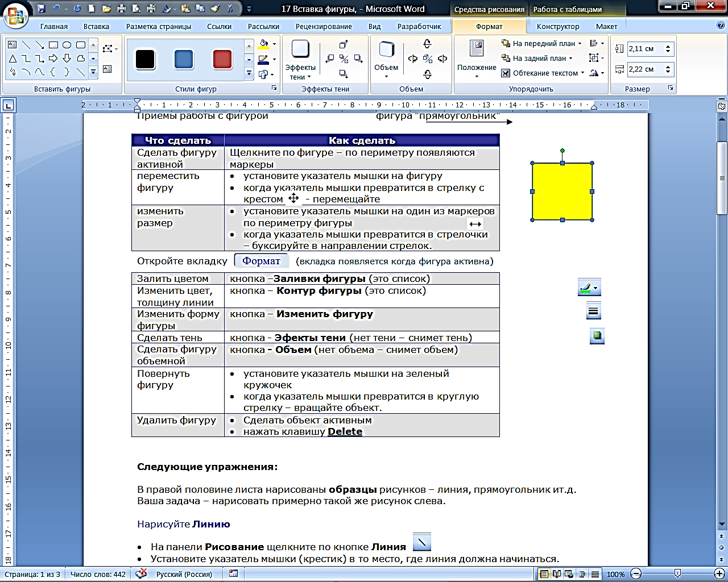
Task: Toggle the shadow on/off center button
Action: pos(344,59)
